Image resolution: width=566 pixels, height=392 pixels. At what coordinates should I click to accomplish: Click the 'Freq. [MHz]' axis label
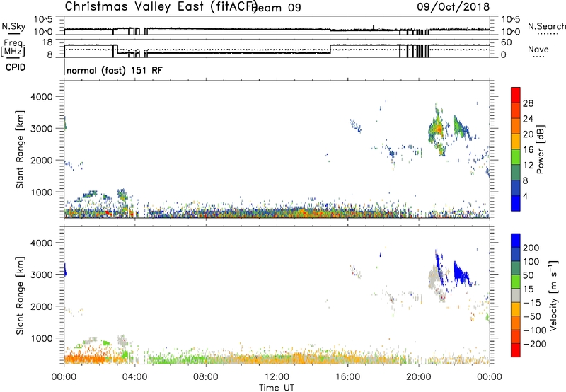13,47
